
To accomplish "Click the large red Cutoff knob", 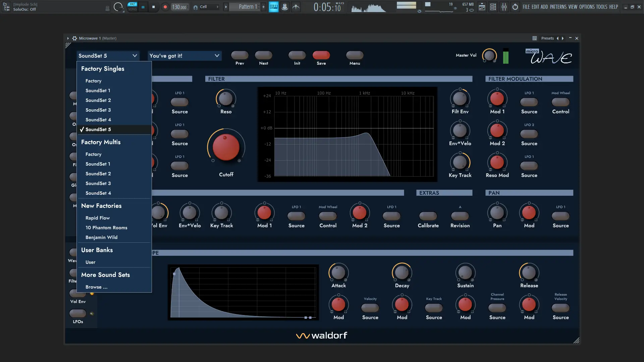I will [226, 147].
